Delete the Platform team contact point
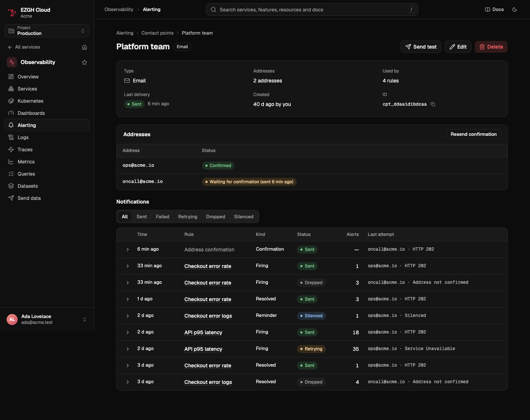The height and width of the screenshot is (420, 530). click(x=491, y=47)
